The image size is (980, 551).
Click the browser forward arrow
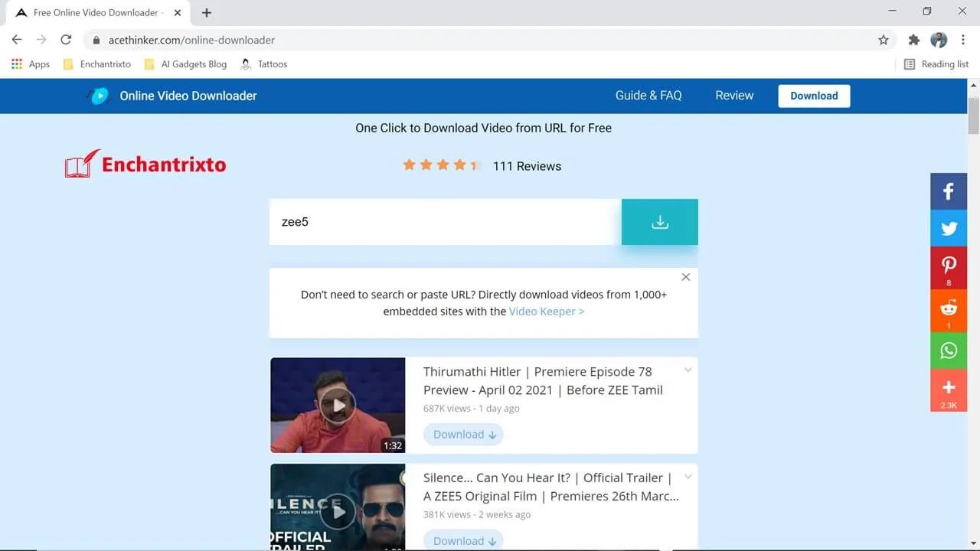pos(41,40)
